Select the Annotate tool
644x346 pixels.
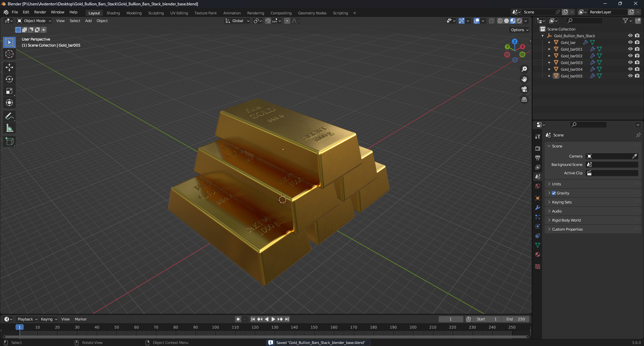point(9,116)
